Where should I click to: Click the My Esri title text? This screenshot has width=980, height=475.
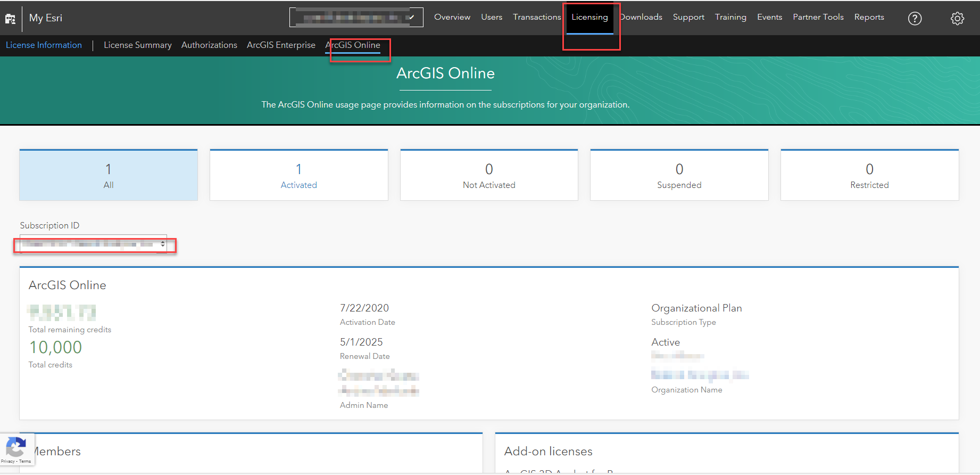coord(46,18)
